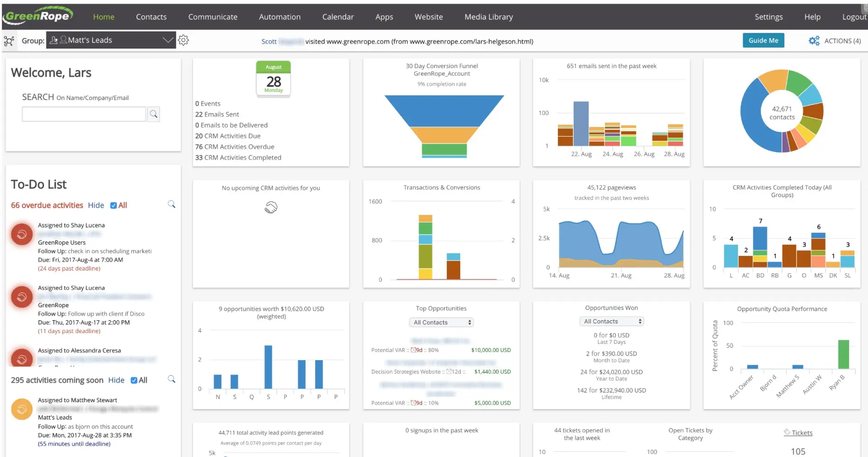Toggle the All checkbox for activities coming soon
868x457 pixels.
tap(134, 380)
